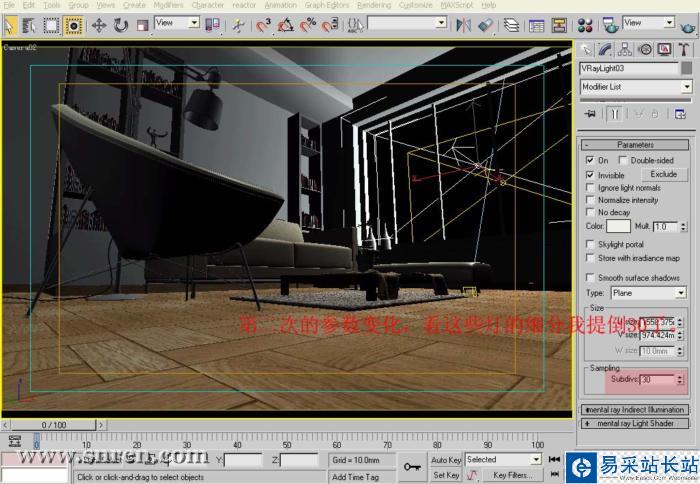The height and width of the screenshot is (484, 700).
Task: Open the Tools menu
Action: 52,5
